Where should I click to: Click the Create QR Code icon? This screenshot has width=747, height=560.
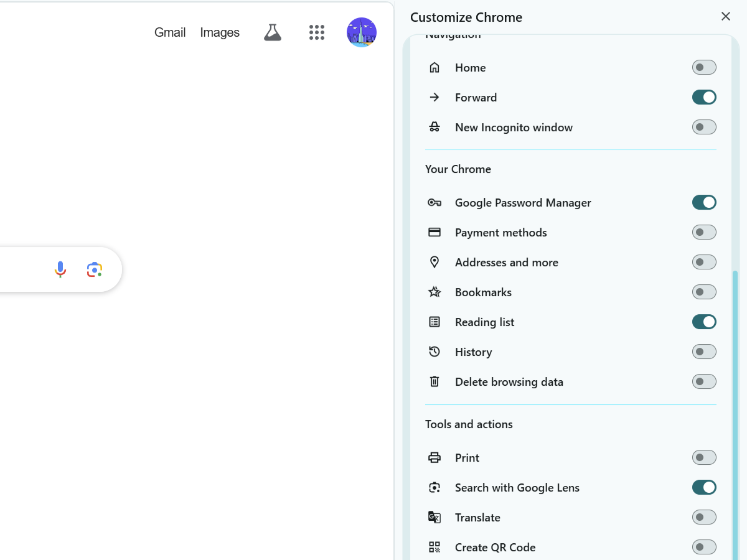(435, 548)
